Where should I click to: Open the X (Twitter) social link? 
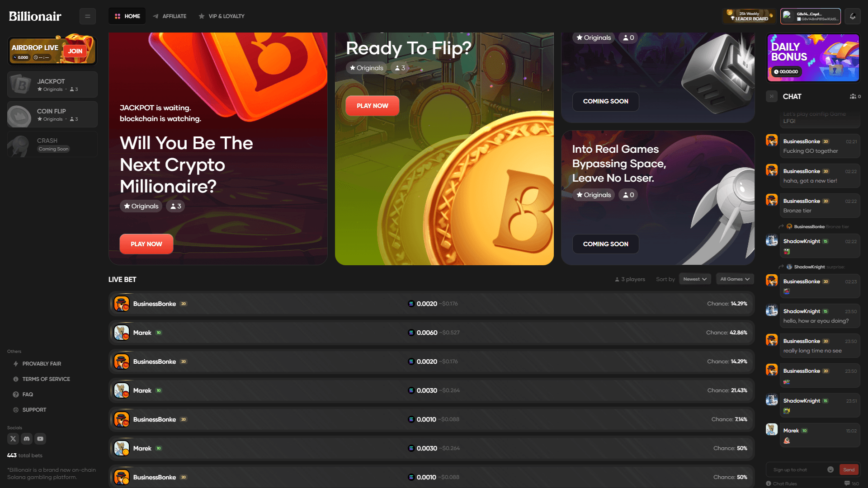[13, 439]
